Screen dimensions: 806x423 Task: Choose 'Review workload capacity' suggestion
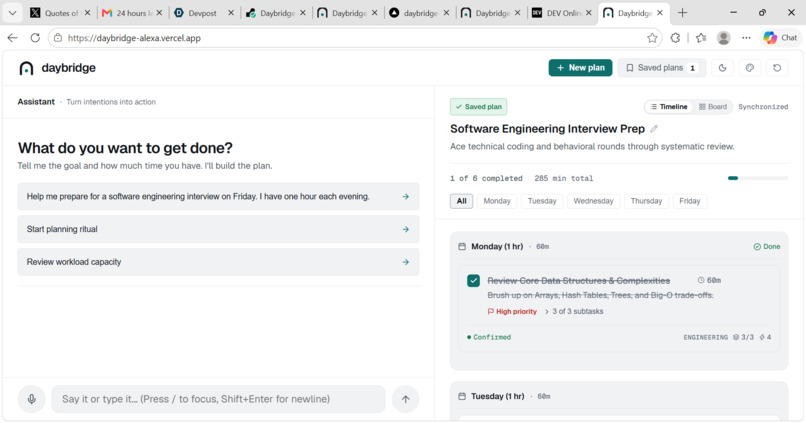coord(218,262)
